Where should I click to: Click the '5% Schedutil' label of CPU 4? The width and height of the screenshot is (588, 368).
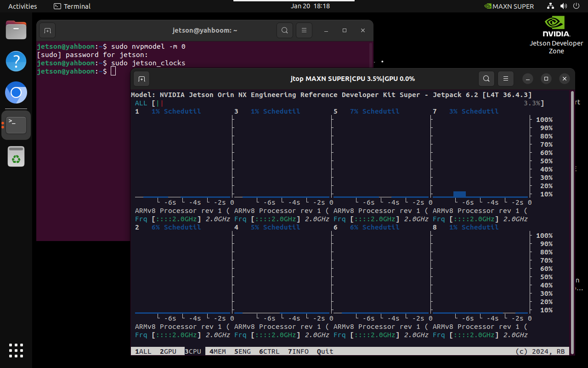(x=275, y=227)
